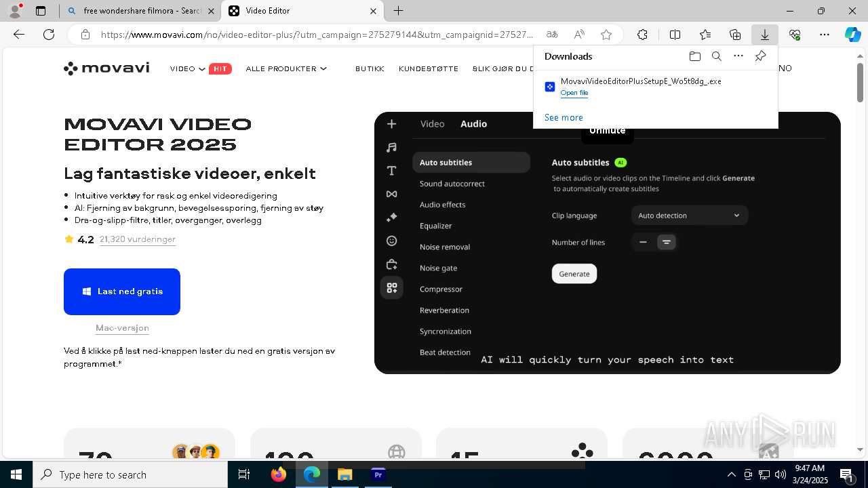The image size is (868, 488).
Task: Select the store bag icon in sidebar
Action: point(391,264)
